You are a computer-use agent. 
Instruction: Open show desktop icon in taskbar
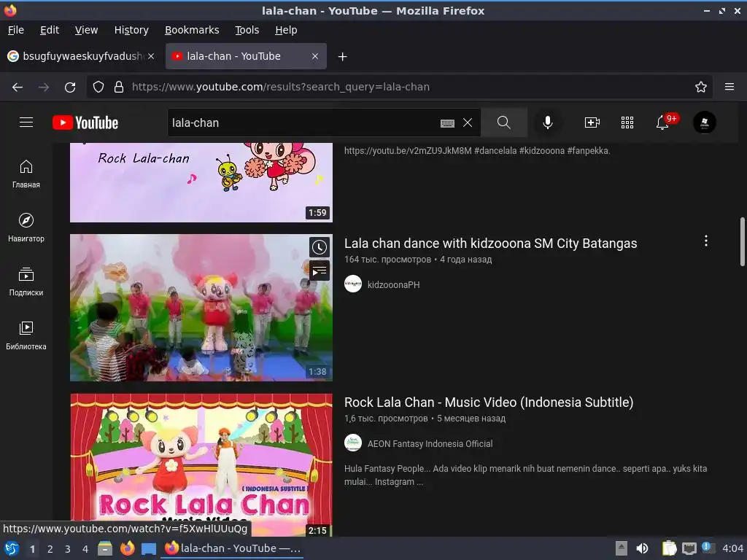point(149,548)
